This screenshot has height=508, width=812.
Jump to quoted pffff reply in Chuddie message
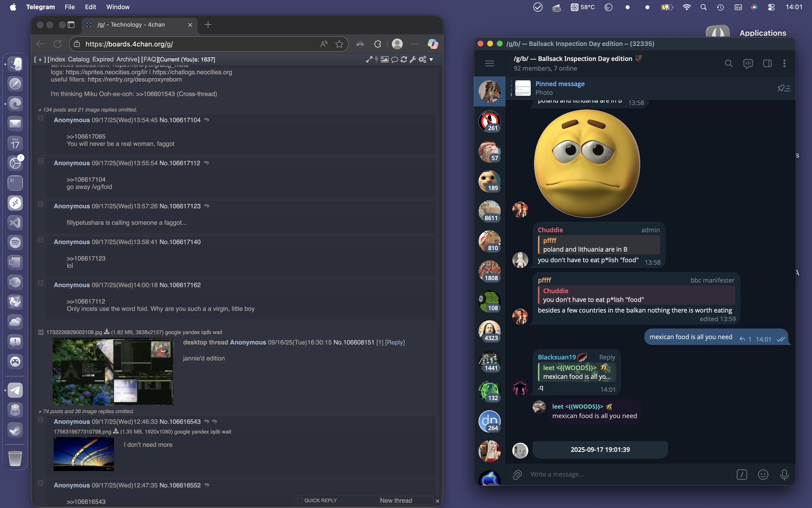(599, 245)
